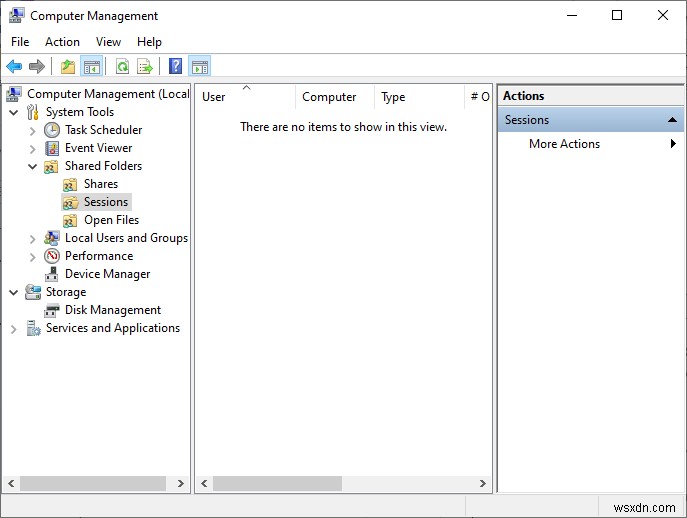687x518 pixels.
Task: Collapse the Sessions section in Actions pane
Action: 673,120
